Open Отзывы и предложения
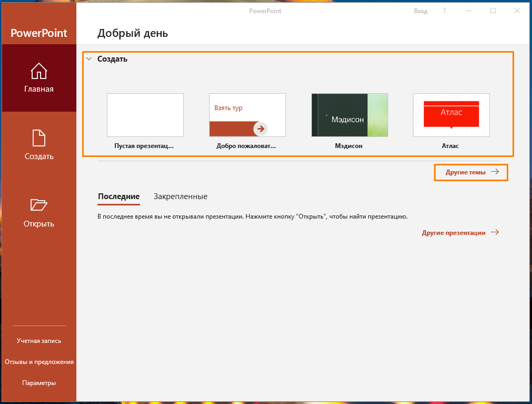Viewport: 532px width, 404px height. pos(39,362)
